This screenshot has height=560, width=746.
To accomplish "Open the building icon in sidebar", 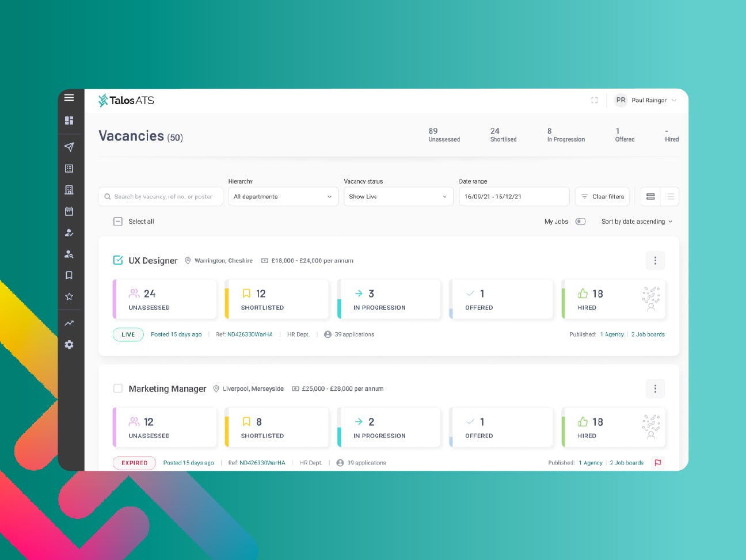I will coord(69,190).
